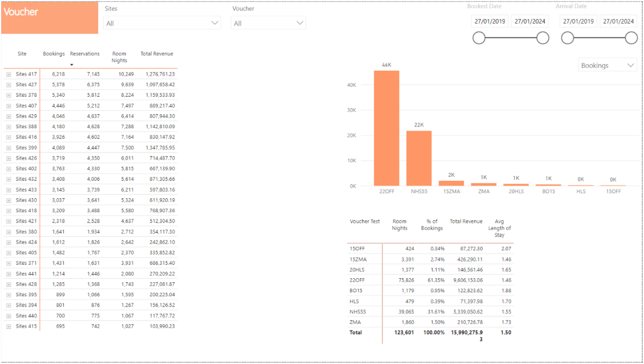
Task: Select the 15ZMA row in voucher table
Action: click(x=357, y=259)
